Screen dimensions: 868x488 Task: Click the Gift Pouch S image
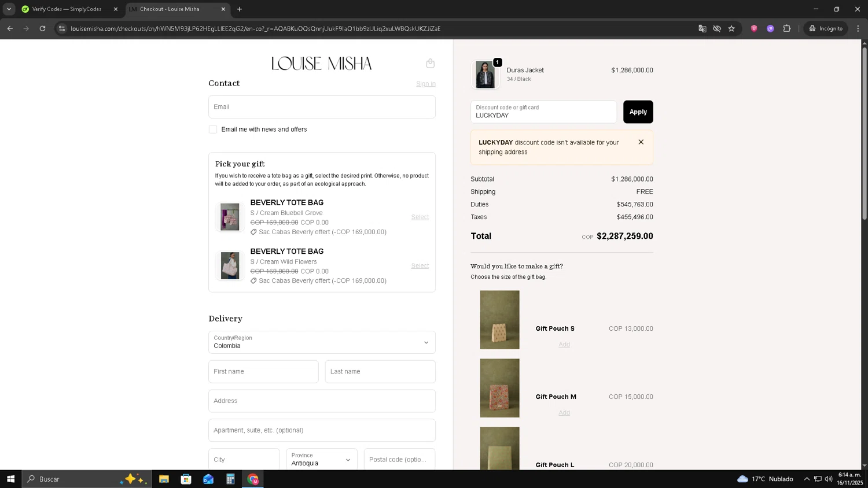tap(499, 320)
